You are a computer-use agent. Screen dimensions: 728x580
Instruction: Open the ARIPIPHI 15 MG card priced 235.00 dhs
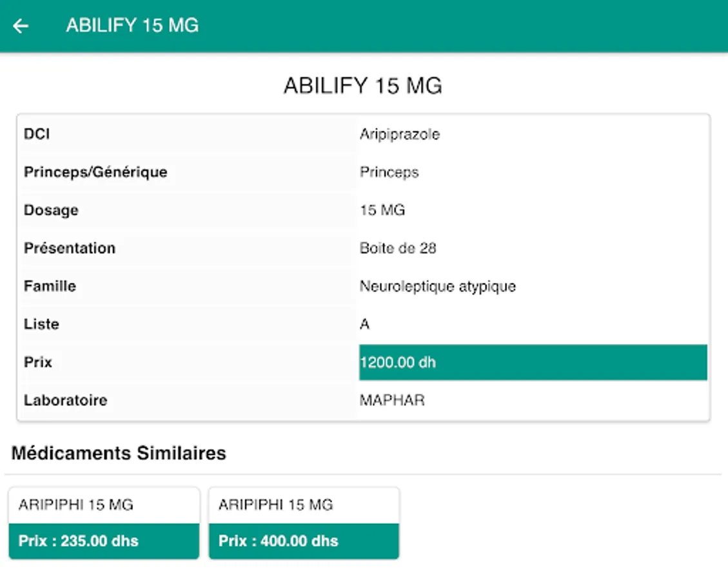point(104,505)
